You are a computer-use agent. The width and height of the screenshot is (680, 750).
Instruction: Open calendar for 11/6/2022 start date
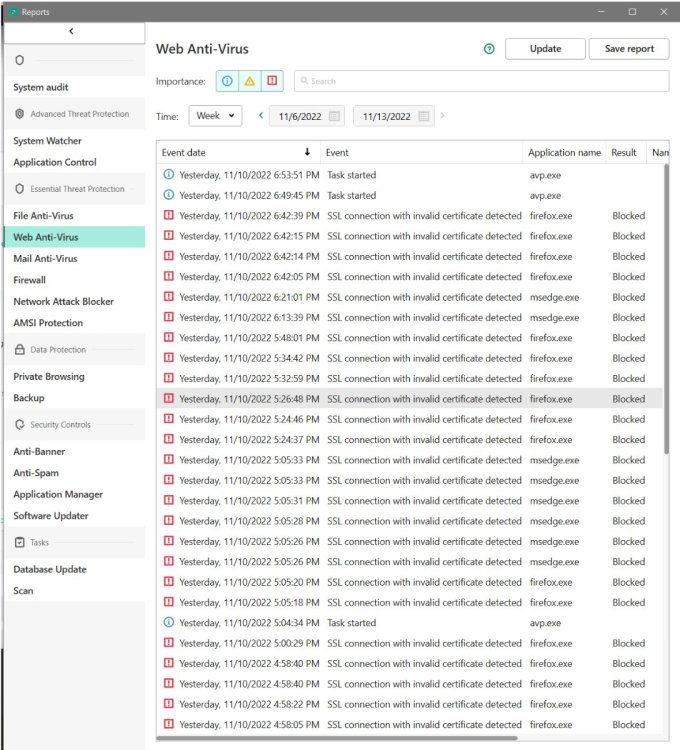tap(334, 116)
